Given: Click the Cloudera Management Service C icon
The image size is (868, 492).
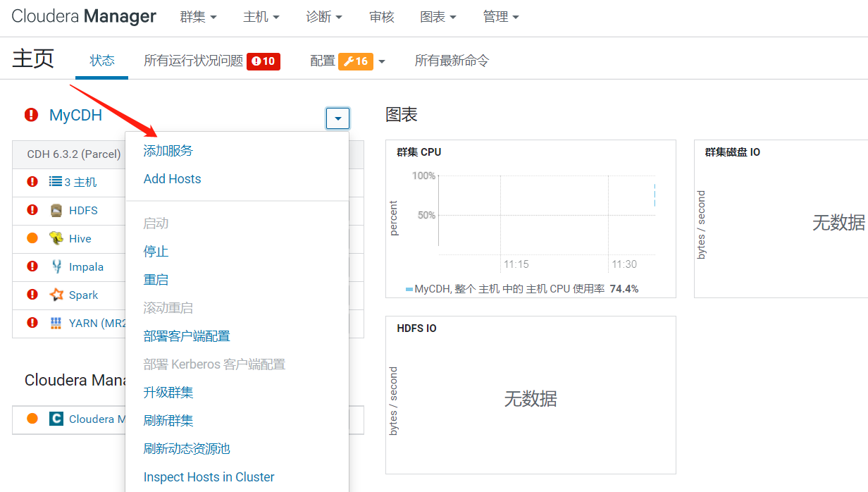Looking at the screenshot, I should (x=56, y=419).
